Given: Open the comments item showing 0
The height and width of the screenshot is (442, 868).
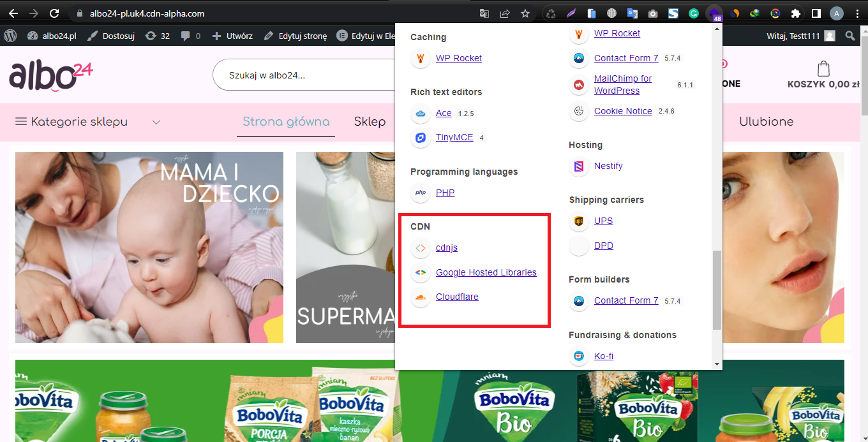Looking at the screenshot, I should click(190, 36).
